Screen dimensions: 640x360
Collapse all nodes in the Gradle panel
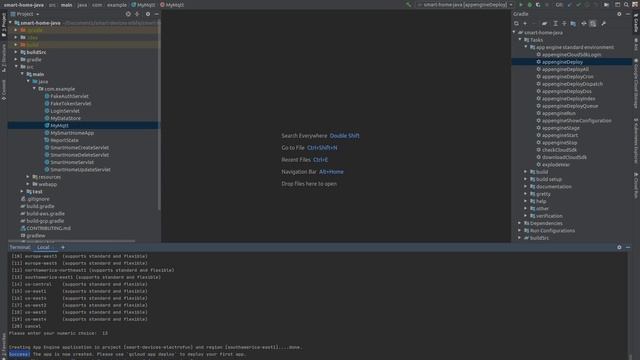click(564, 24)
